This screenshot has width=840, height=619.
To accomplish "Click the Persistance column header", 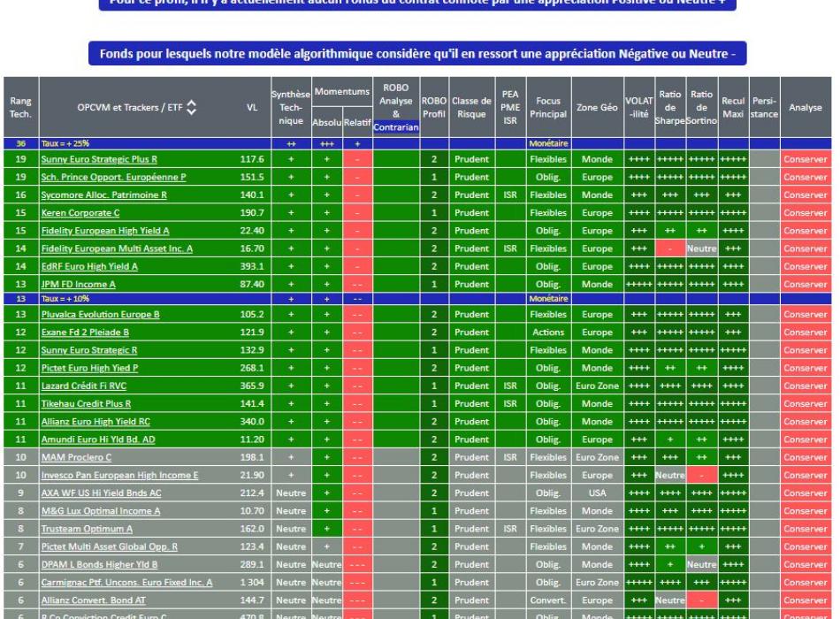I will 764,107.
